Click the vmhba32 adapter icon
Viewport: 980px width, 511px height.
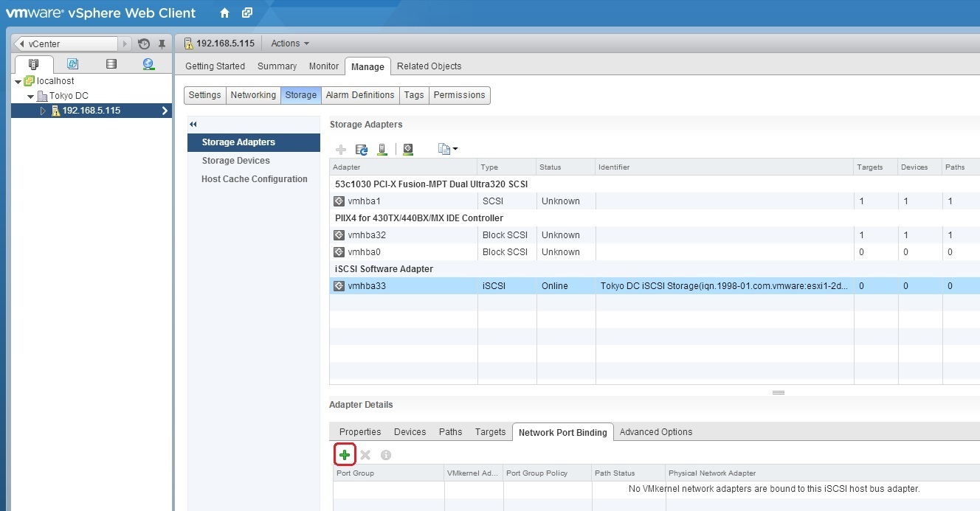point(339,235)
